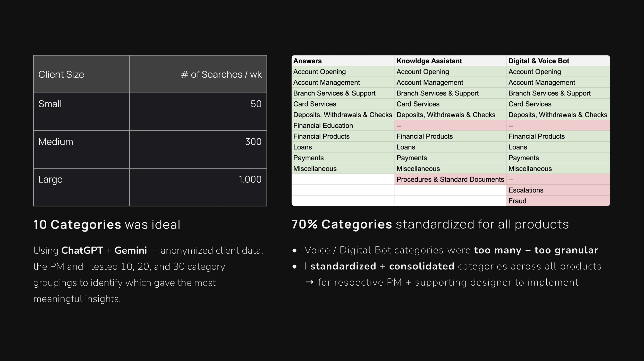Select 'Card Services' under Digital & Voice Bot

(558, 104)
